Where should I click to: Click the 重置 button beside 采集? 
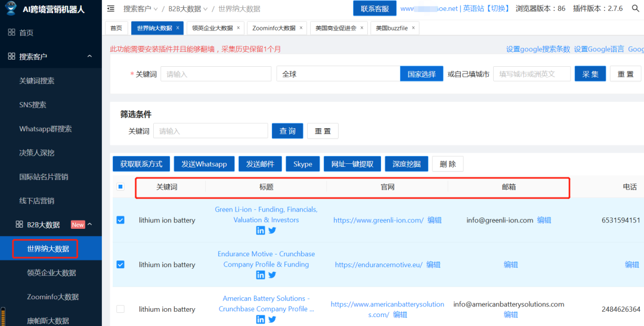(x=626, y=74)
